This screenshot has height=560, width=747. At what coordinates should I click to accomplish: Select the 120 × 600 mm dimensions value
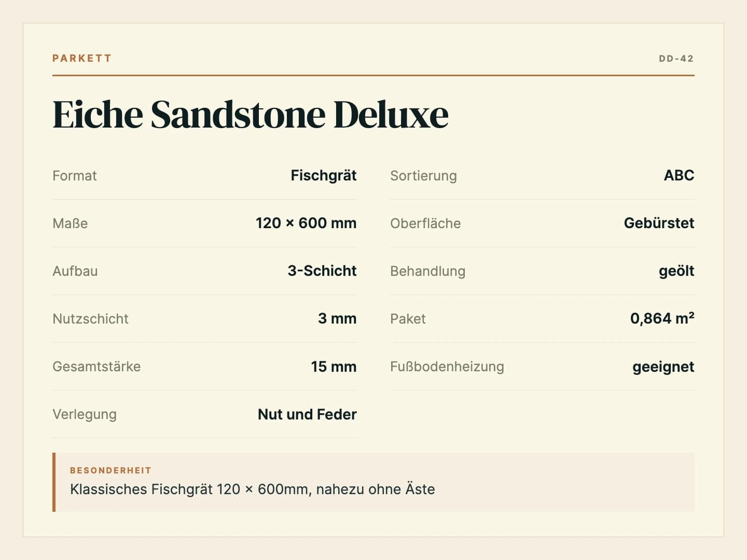(x=306, y=223)
